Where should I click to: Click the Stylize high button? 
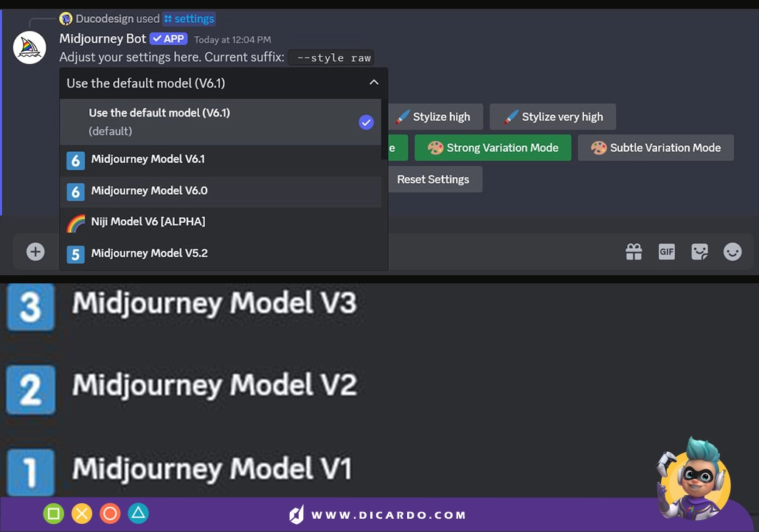tap(436, 117)
